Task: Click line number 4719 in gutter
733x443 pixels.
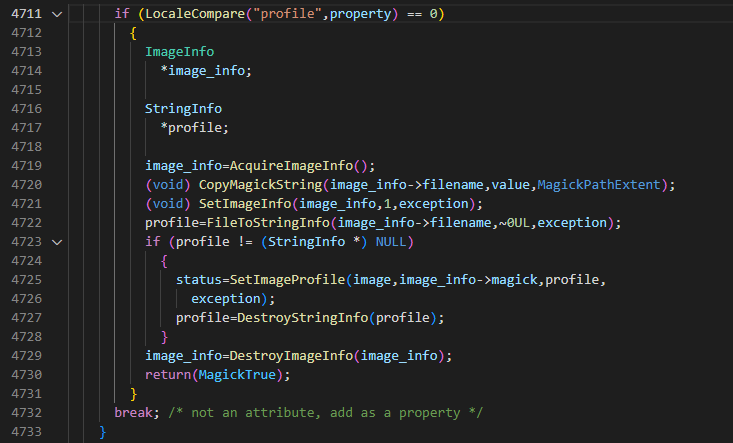Action: 27,166
